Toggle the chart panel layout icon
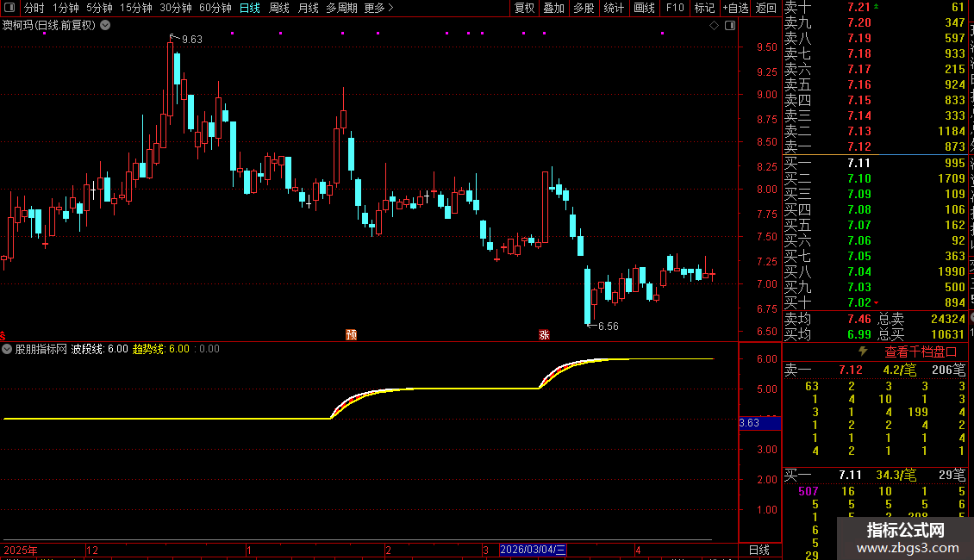Screen dimensions: 974x560 (730, 26)
